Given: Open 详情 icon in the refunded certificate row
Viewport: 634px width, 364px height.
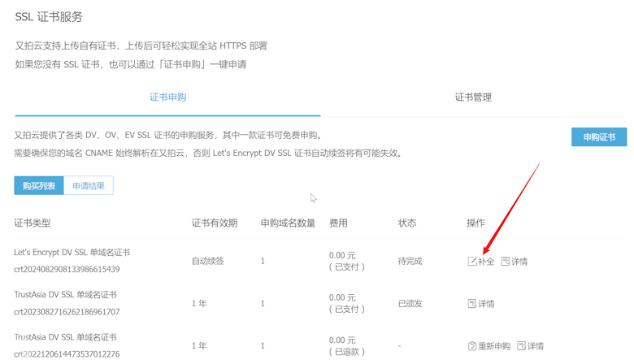Looking at the screenshot, I should coord(522,346).
